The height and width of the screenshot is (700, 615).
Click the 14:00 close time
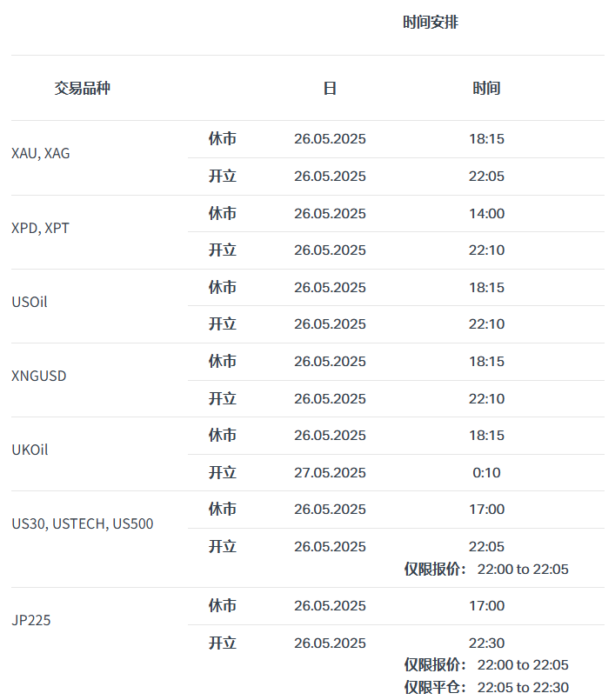point(486,213)
